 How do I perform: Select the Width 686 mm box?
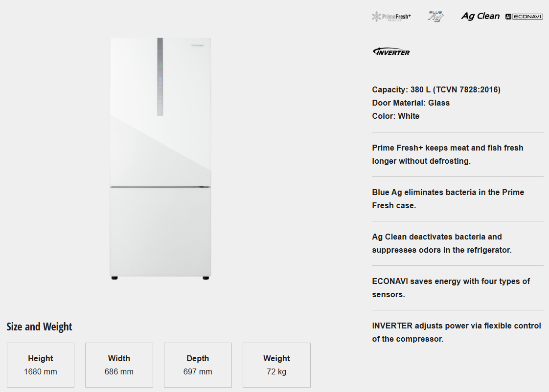pos(119,365)
